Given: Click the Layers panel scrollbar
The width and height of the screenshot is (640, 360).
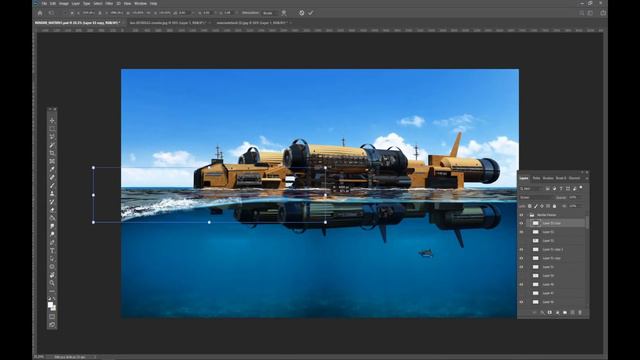Looking at the screenshot, I should pos(587,222).
